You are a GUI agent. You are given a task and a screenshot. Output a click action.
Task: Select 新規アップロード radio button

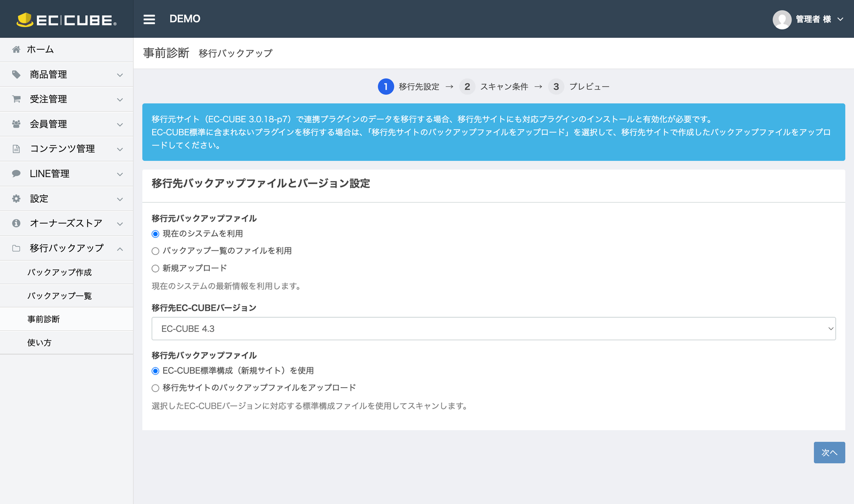pyautogui.click(x=155, y=268)
